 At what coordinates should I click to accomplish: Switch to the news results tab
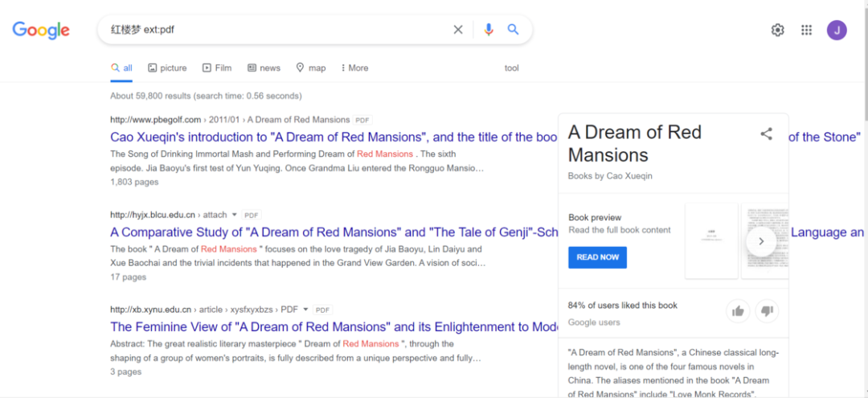pyautogui.click(x=264, y=68)
